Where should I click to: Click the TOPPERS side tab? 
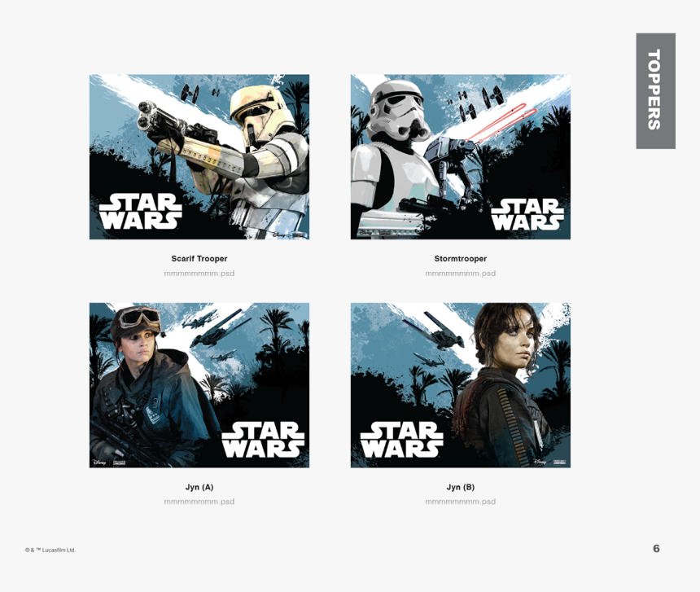[655, 90]
